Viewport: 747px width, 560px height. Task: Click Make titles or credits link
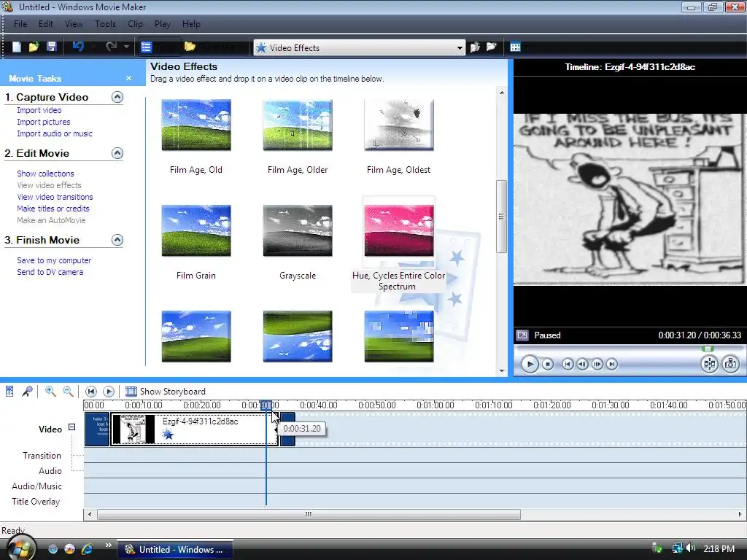click(x=53, y=209)
